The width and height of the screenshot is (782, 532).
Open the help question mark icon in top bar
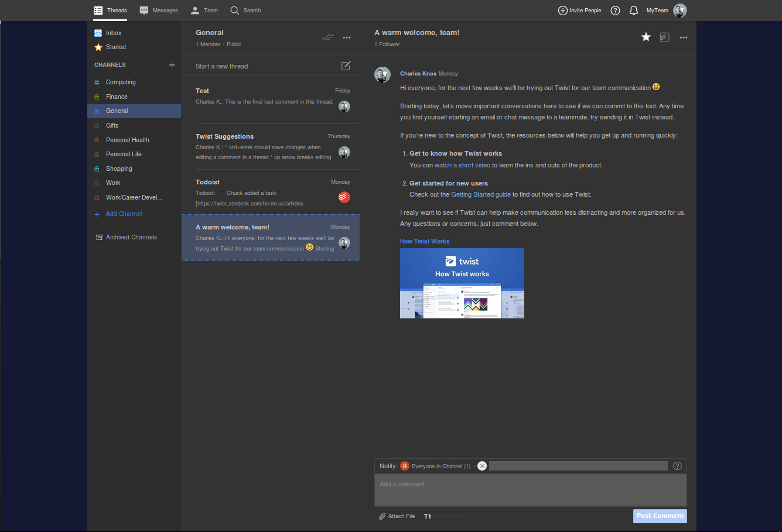pyautogui.click(x=615, y=11)
